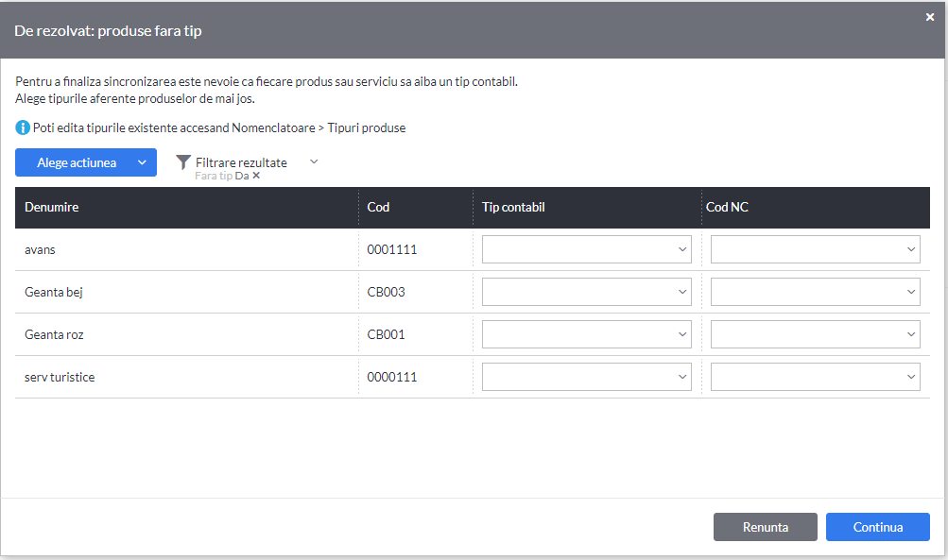Click the blue info icon
Image resolution: width=948 pixels, height=560 pixels.
coord(23,127)
